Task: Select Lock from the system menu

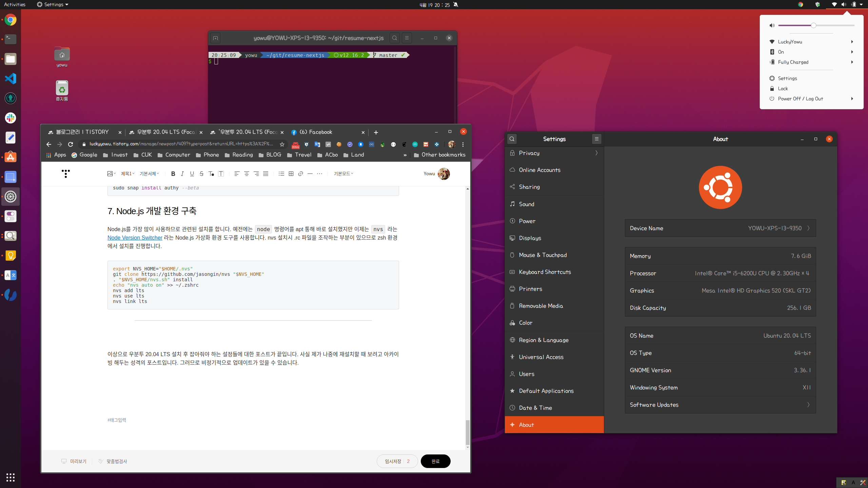Action: 783,88
